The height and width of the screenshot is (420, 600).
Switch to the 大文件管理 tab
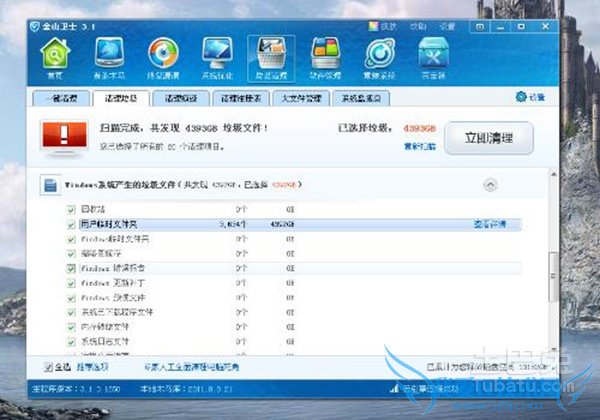coord(301,99)
